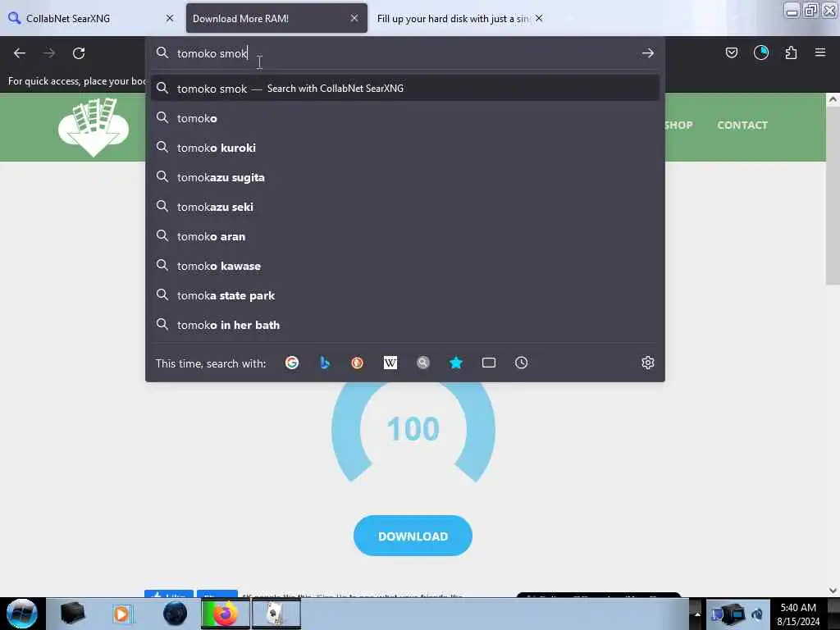Close the CollabNet SearXNG tab
Screen dimensions: 840x630
[170, 18]
